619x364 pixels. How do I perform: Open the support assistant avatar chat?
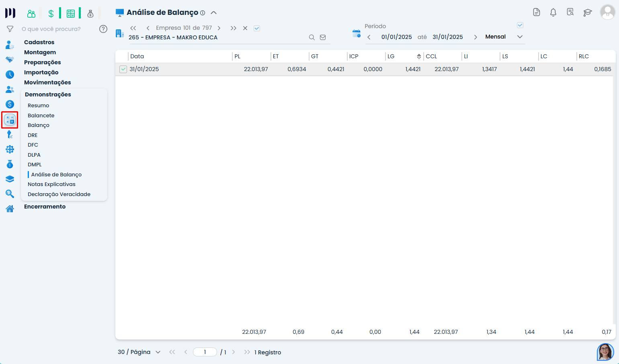[605, 352]
